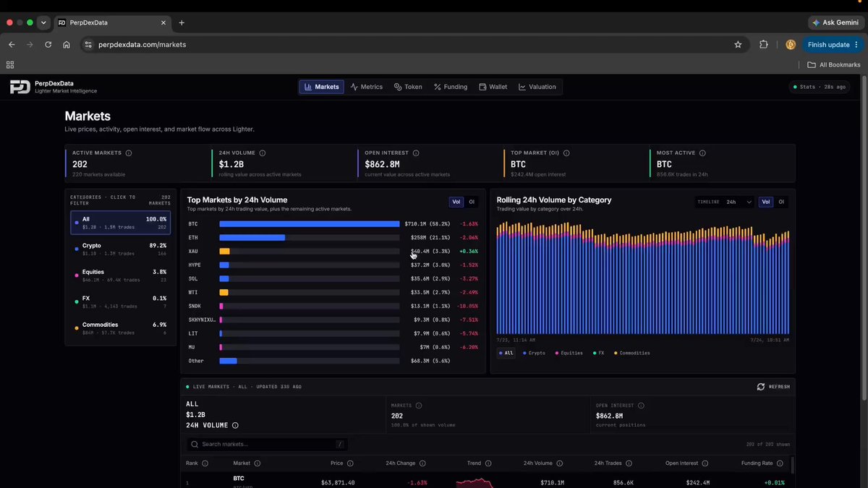Viewport: 868px width, 488px height.
Task: Switch to the Wallet tab
Action: click(x=493, y=87)
